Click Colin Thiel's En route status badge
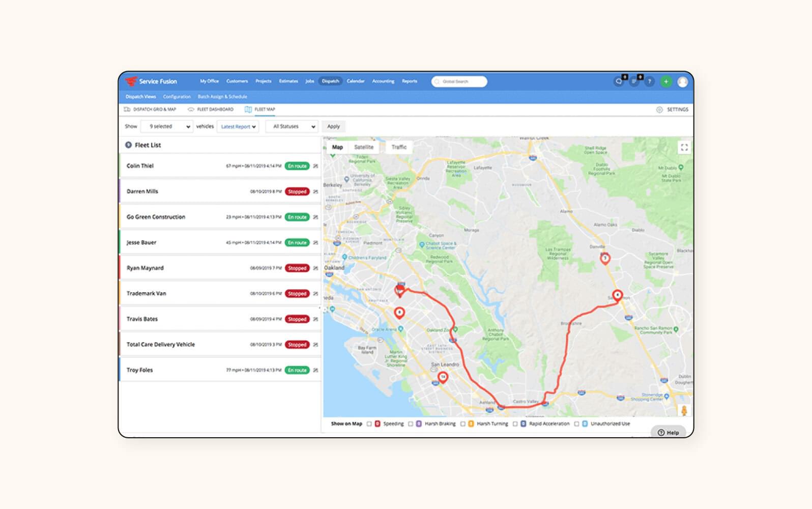Viewport: 812px width, 509px height. pos(297,166)
